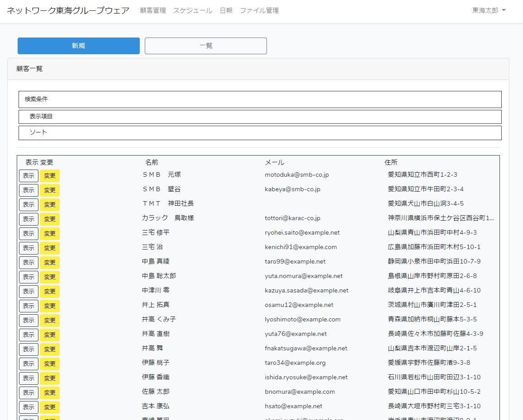Click the address 石川県若松市山田町田辺3-1-10

tap(434, 377)
